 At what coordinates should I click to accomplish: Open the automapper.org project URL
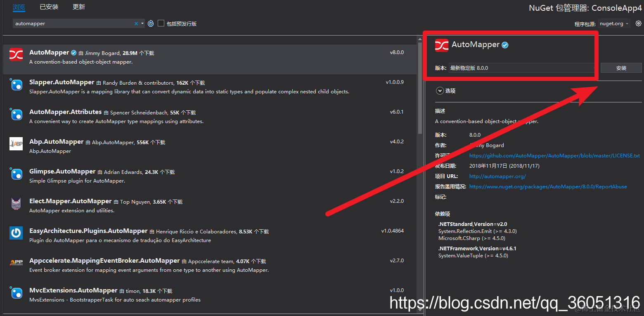(497, 176)
